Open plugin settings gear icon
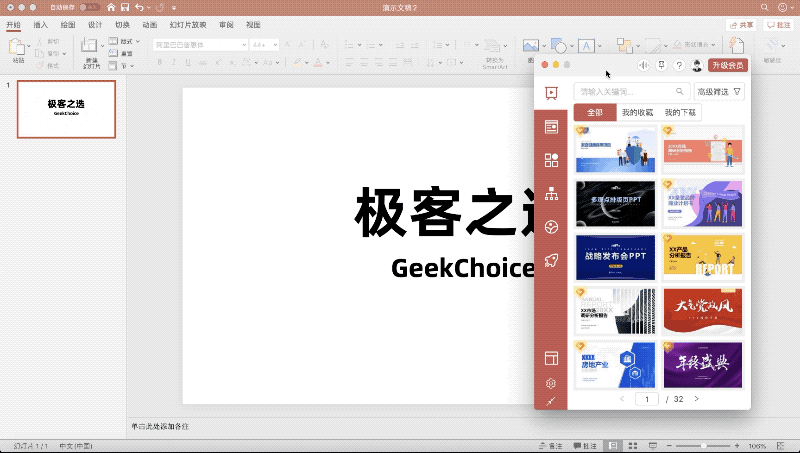The width and height of the screenshot is (800, 453). click(x=551, y=384)
